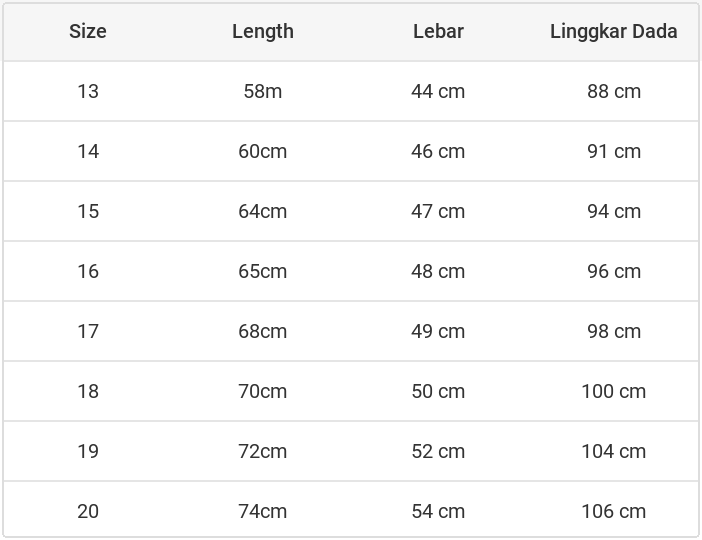Viewport: 702px width, 540px height.
Task: Click the Linggkar Dada column header
Action: point(613,31)
